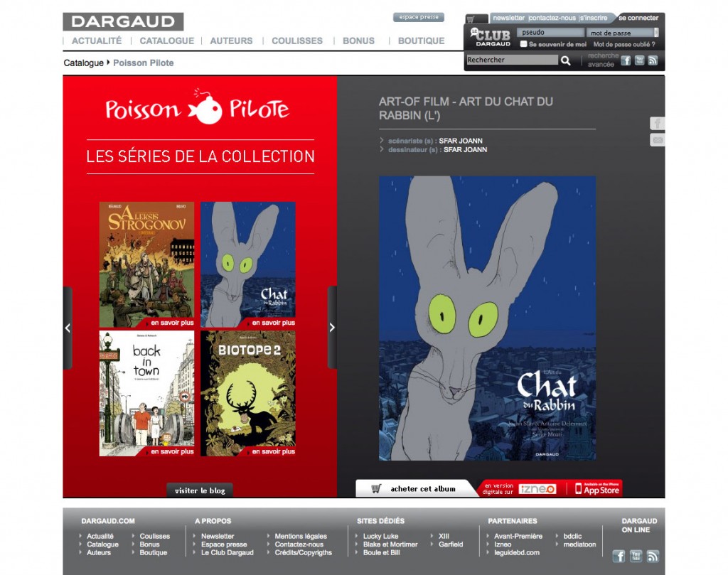
Task: Open footer 'Garfield' link
Action: (451, 544)
